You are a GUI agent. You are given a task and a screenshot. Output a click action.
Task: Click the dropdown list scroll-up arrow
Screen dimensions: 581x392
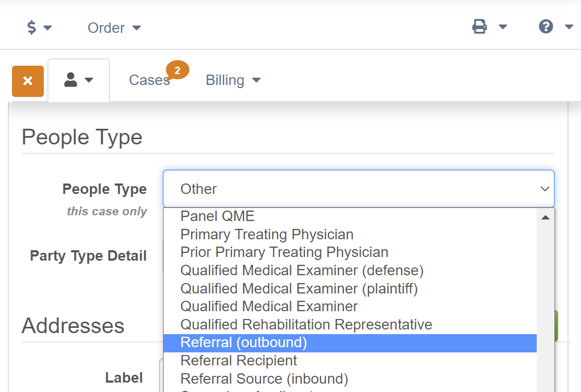(546, 217)
